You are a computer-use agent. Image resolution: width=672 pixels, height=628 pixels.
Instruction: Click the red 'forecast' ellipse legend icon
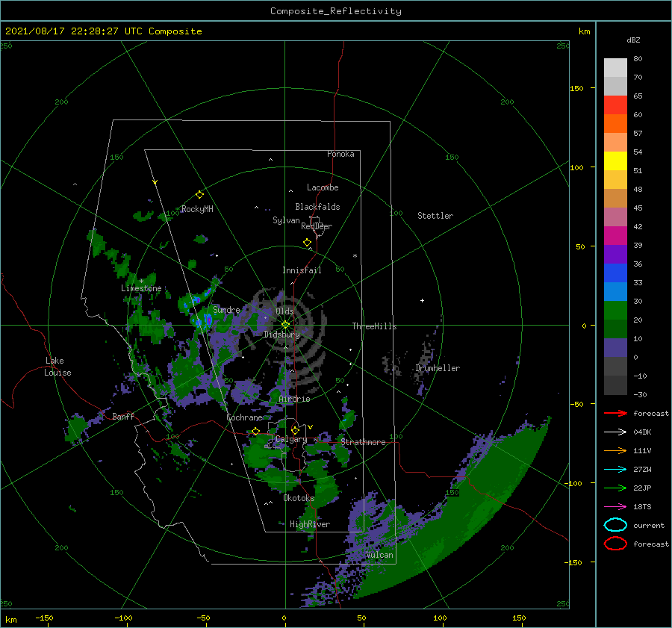(615, 544)
